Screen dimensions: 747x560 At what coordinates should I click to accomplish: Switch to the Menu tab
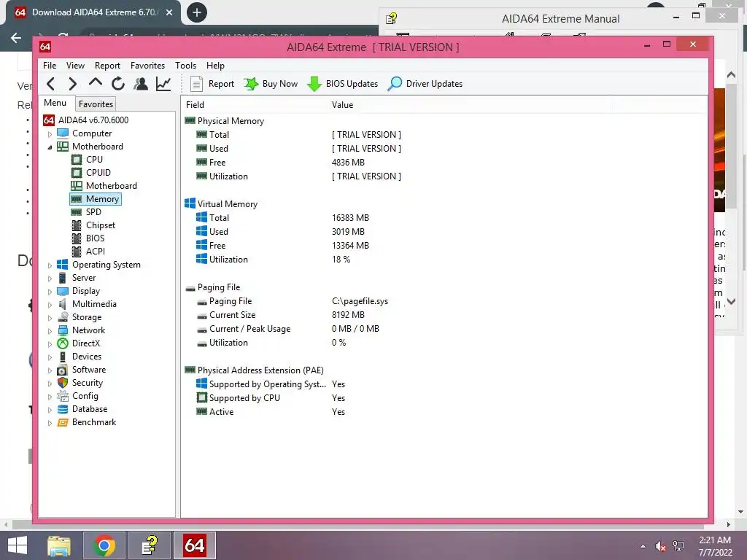[55, 103]
